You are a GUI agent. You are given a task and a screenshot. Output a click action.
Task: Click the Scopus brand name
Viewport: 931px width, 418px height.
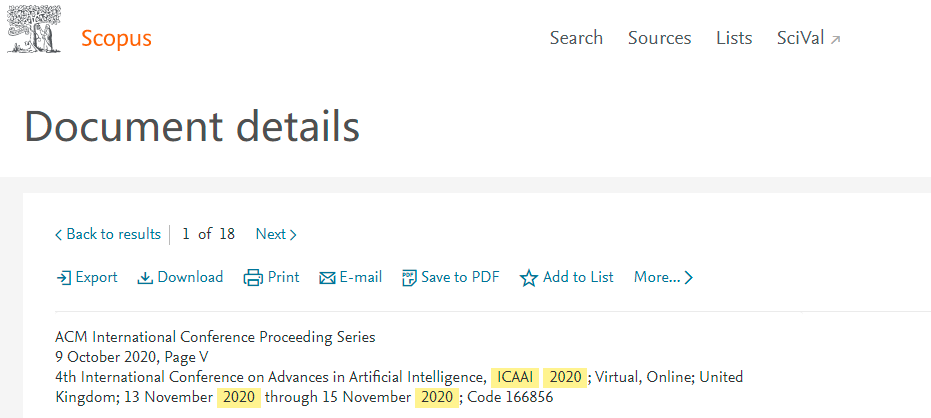point(116,39)
